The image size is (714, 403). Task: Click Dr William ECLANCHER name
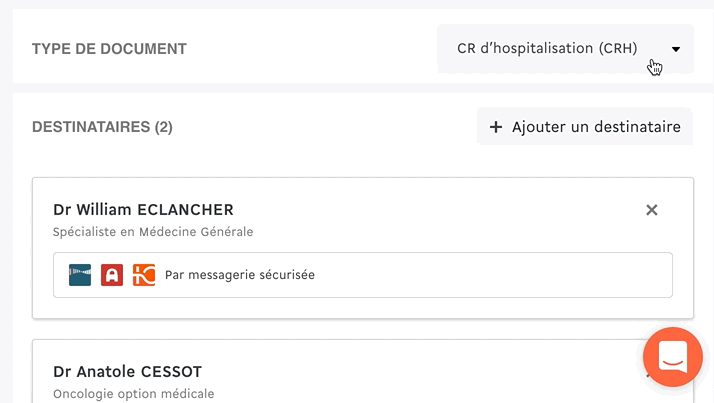click(x=143, y=210)
